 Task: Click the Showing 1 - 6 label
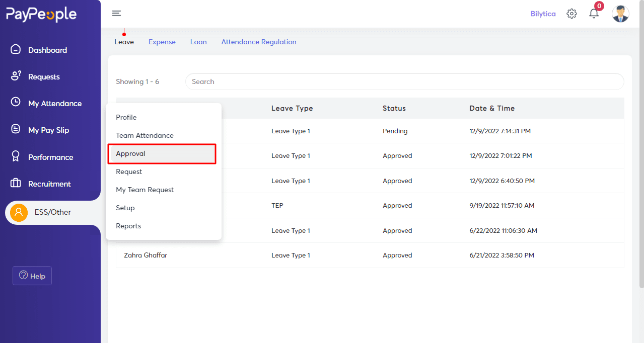pyautogui.click(x=137, y=81)
